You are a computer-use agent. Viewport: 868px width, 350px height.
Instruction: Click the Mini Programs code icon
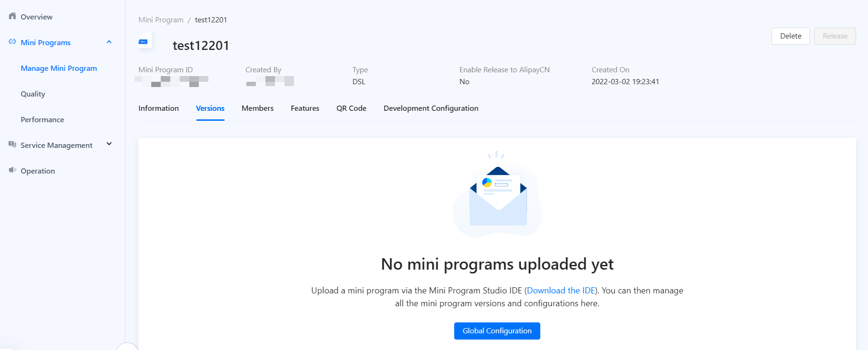point(12,42)
